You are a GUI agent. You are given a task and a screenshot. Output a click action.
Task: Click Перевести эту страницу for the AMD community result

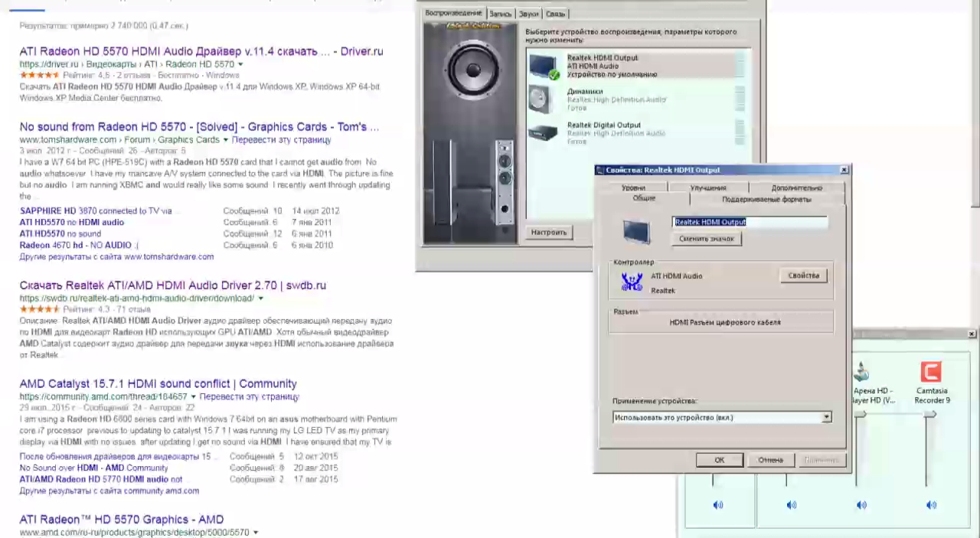point(249,397)
